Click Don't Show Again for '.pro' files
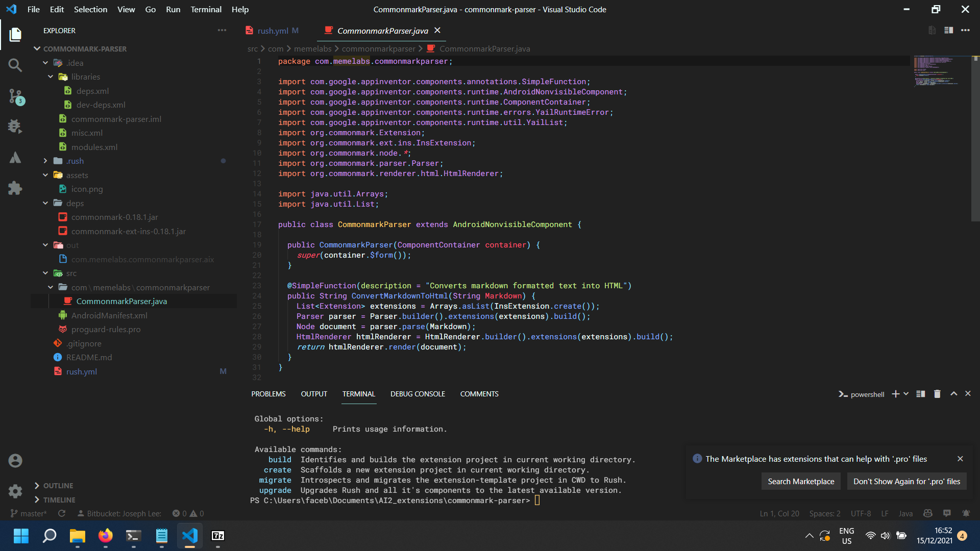The height and width of the screenshot is (551, 980). (x=906, y=481)
